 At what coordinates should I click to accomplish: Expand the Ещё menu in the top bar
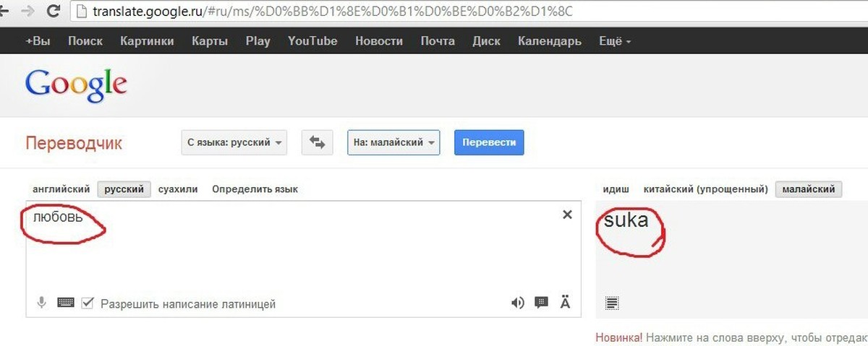tap(615, 41)
